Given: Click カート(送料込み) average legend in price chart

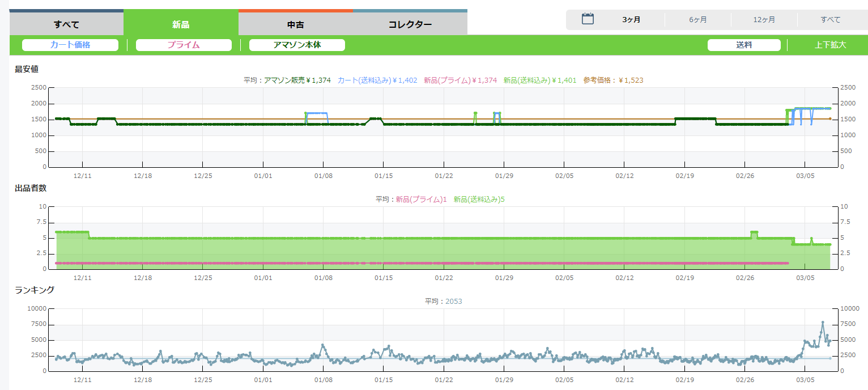Looking at the screenshot, I should pyautogui.click(x=377, y=80).
